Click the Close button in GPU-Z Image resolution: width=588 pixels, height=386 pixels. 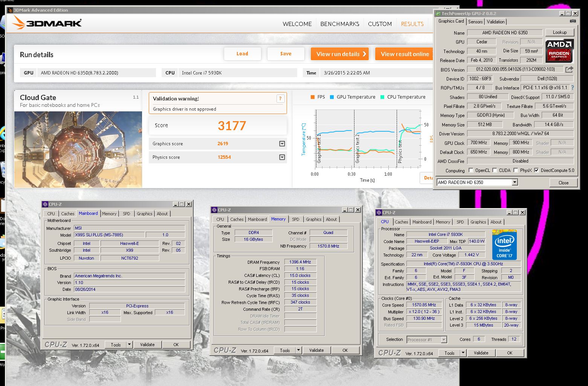pyautogui.click(x=564, y=182)
